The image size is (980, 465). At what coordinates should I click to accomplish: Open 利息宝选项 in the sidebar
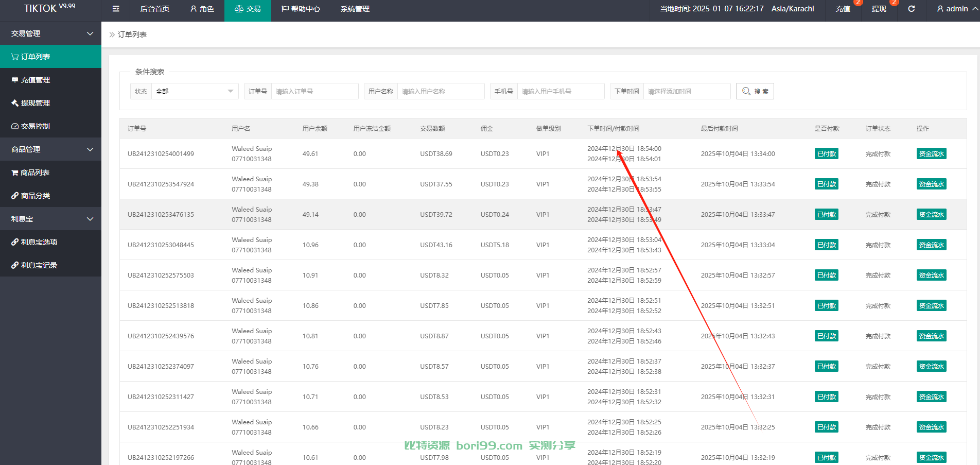tap(50, 242)
